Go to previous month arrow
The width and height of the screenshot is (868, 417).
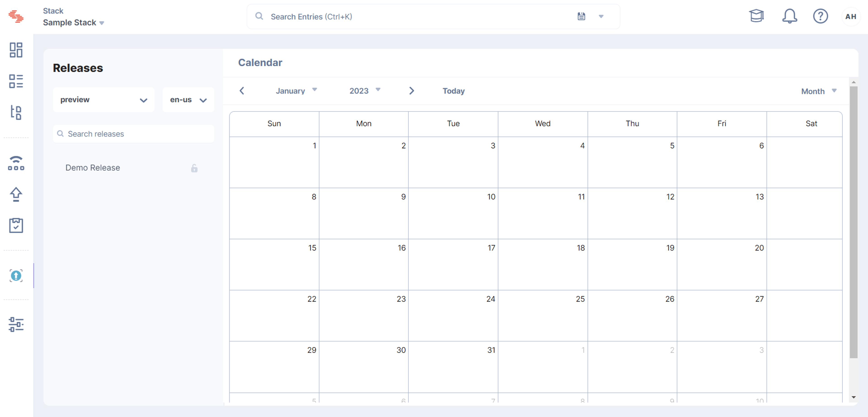coord(242,91)
